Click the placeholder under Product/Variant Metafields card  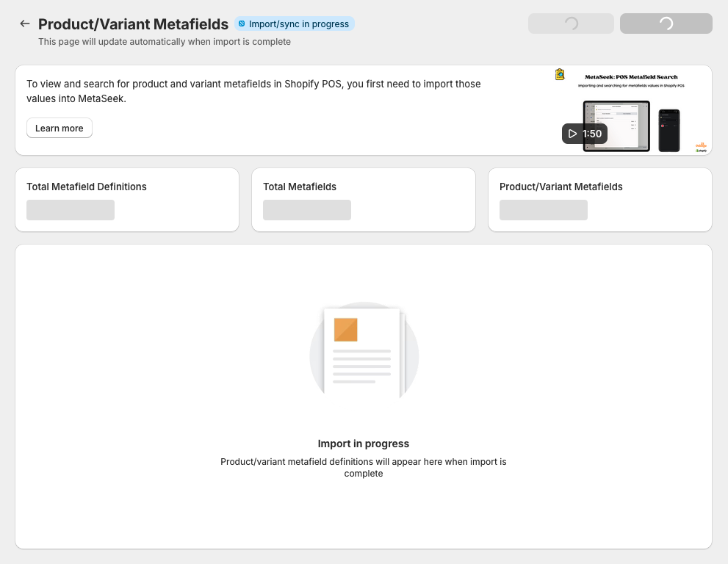pos(544,210)
